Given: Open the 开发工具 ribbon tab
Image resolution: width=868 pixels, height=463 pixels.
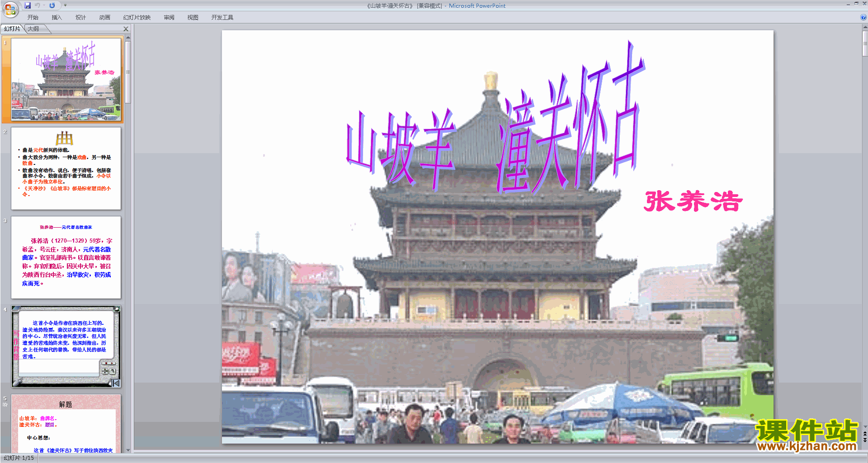Looking at the screenshot, I should tap(222, 18).
